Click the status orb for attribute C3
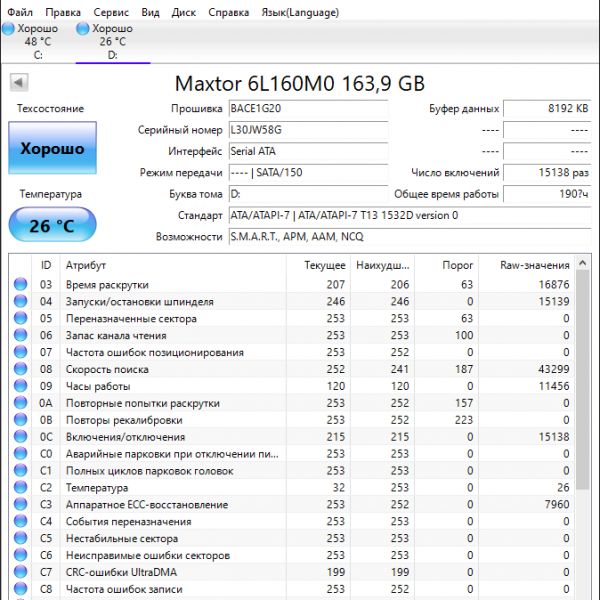This screenshot has width=600, height=600. [x=21, y=504]
